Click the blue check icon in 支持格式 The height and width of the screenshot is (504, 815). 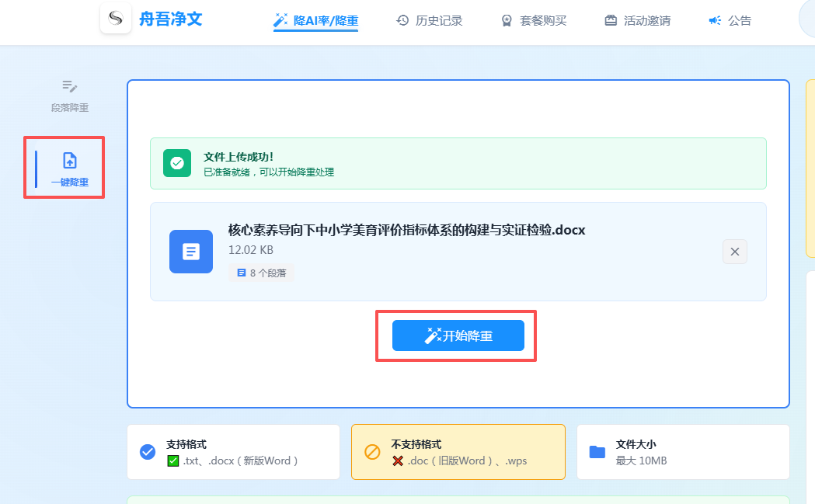(x=148, y=452)
